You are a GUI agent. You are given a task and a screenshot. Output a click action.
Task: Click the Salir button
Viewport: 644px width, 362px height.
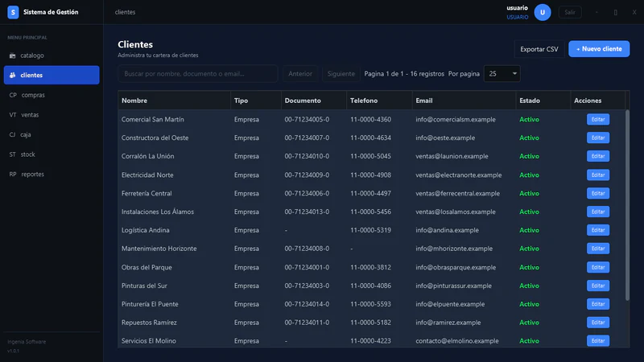click(x=570, y=12)
